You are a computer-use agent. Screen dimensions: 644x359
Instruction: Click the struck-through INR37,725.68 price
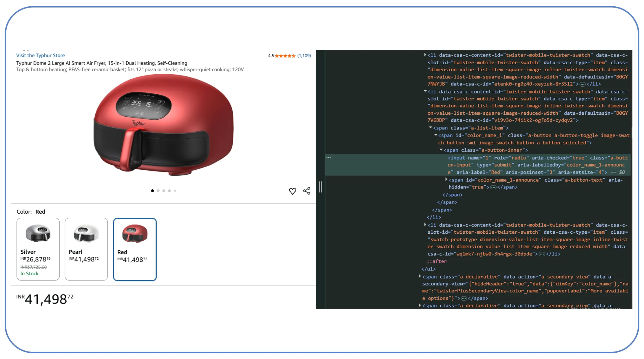(x=34, y=267)
